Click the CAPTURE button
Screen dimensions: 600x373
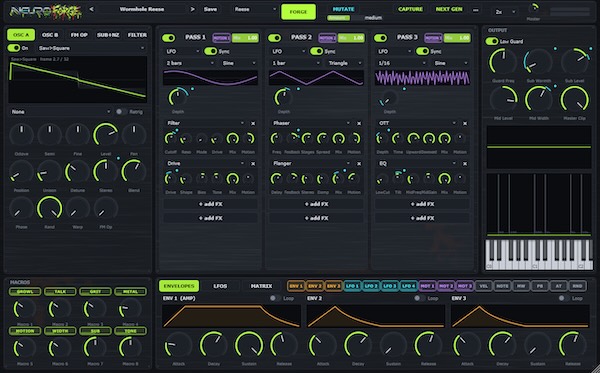(410, 9)
